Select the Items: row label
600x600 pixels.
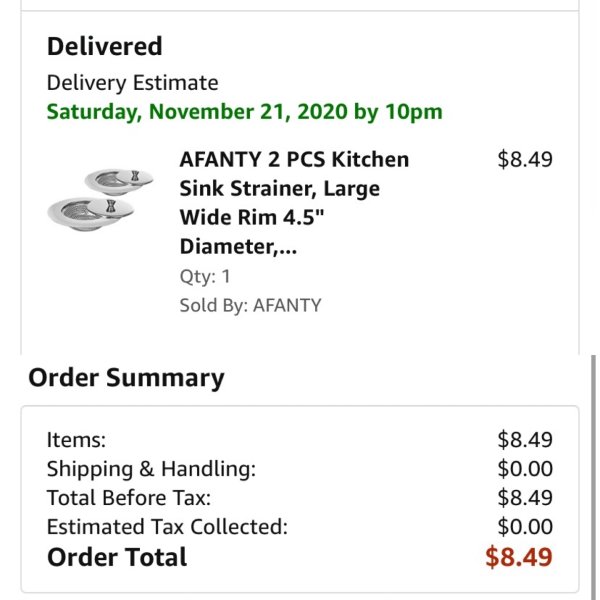tap(76, 440)
